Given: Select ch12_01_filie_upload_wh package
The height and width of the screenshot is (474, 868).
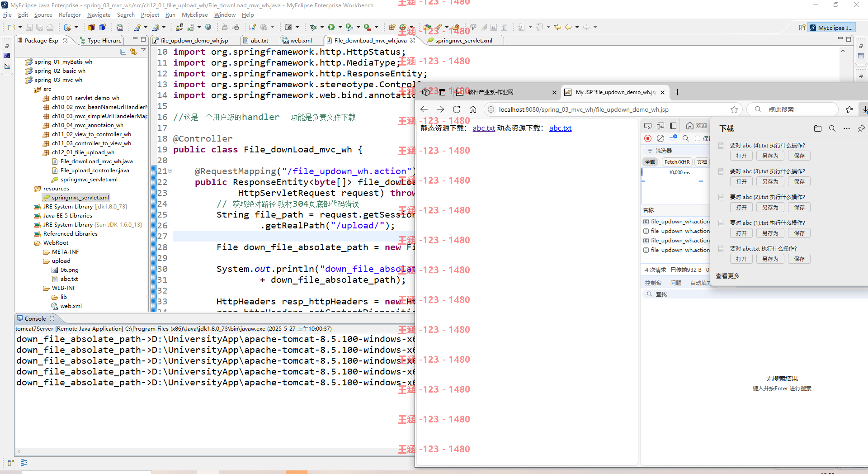Looking at the screenshot, I should click(x=83, y=152).
